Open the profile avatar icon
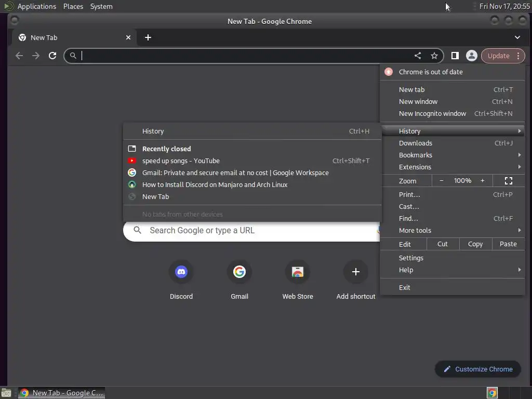Image resolution: width=532 pixels, height=399 pixels. tap(472, 56)
